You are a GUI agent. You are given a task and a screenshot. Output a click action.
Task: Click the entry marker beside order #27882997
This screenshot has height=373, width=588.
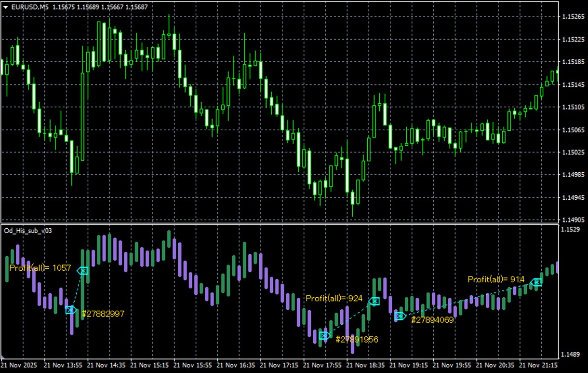(71, 310)
